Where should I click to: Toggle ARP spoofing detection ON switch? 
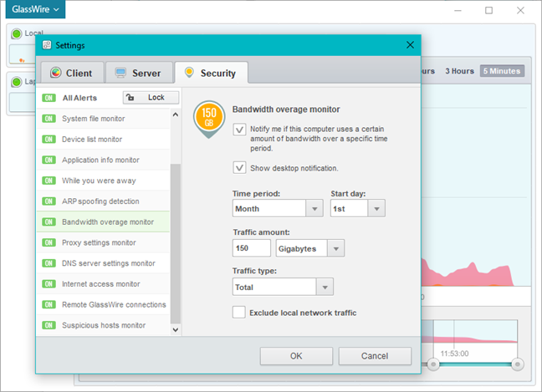49,201
